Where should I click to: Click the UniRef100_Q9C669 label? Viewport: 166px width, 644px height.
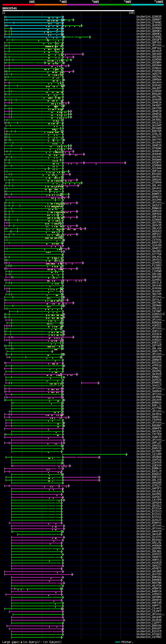click(x=149, y=54)
